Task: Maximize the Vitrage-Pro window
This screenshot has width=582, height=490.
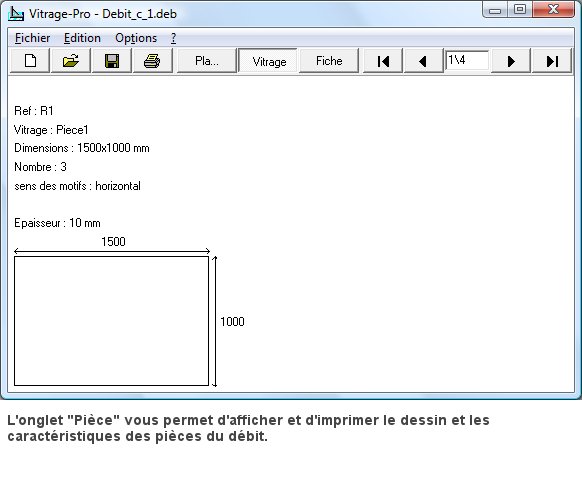Action: coord(520,9)
